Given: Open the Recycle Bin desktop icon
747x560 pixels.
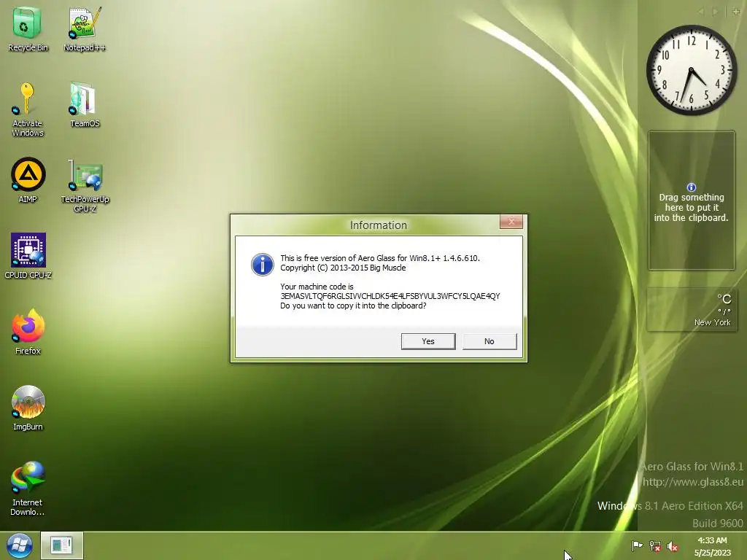Looking at the screenshot, I should [x=28, y=28].
